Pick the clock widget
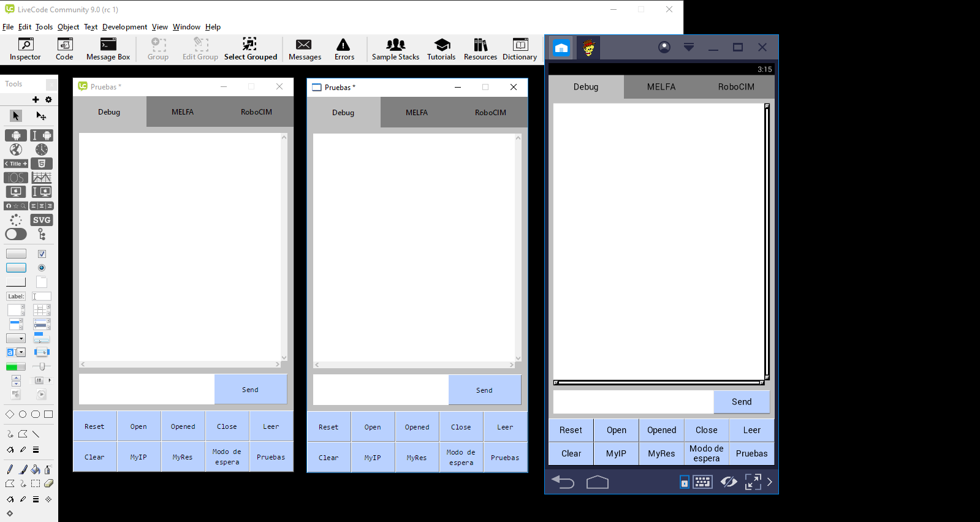The image size is (980, 522). 42,149
